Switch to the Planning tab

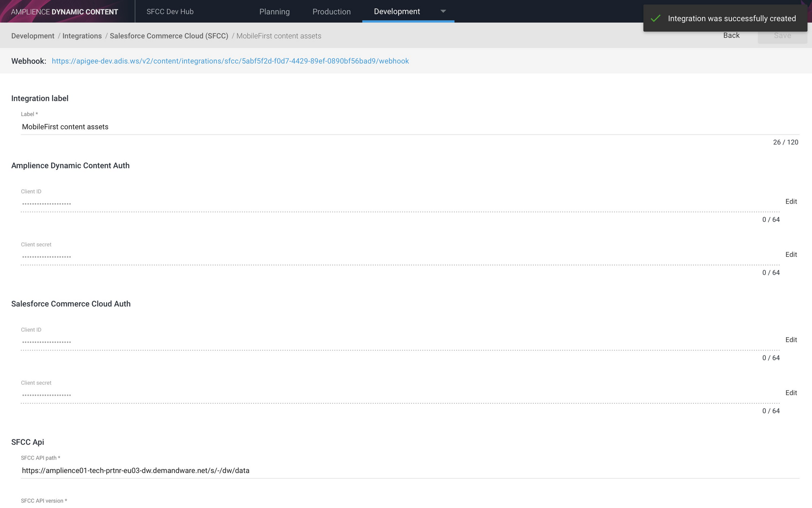pos(274,12)
